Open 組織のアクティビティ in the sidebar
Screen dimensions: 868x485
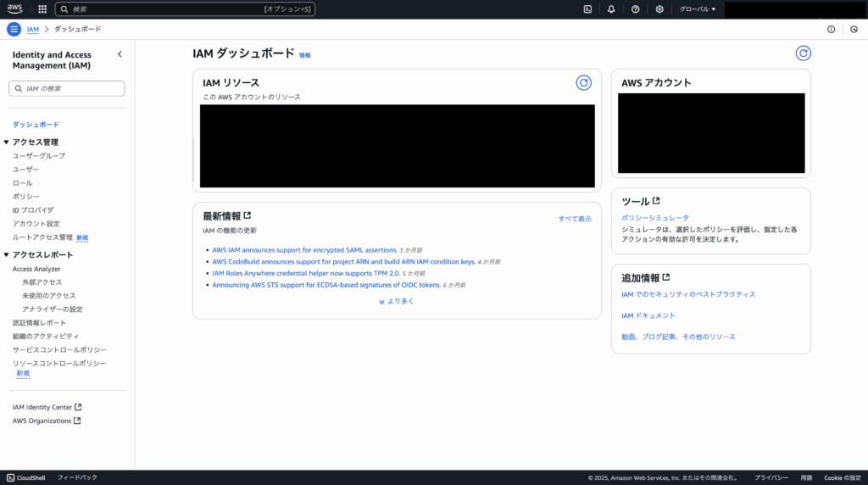tap(46, 337)
